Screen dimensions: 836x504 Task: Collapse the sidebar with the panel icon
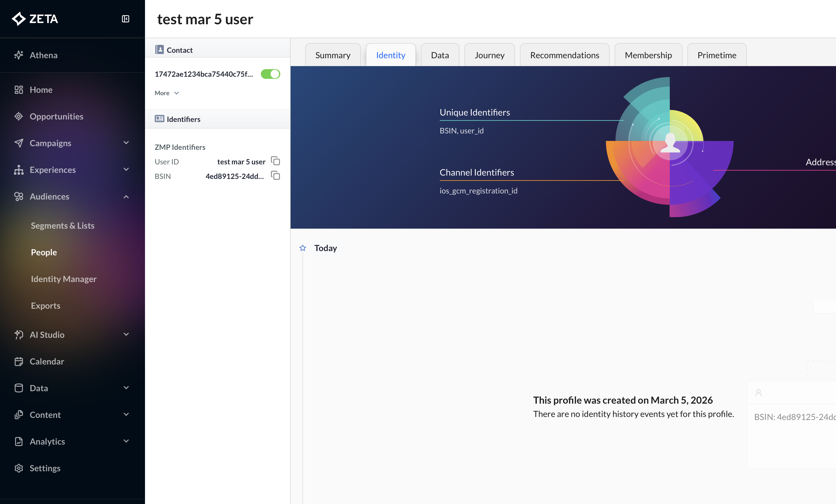[126, 19]
